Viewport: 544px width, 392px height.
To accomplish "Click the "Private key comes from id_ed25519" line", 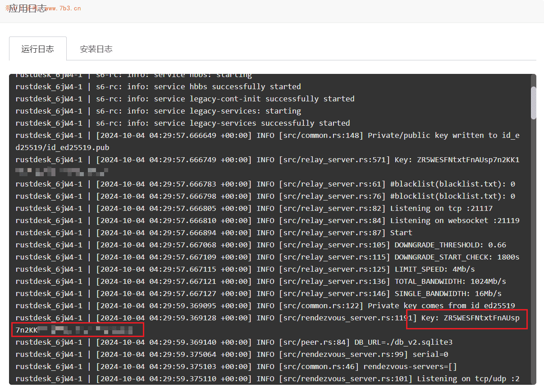I will (265, 305).
